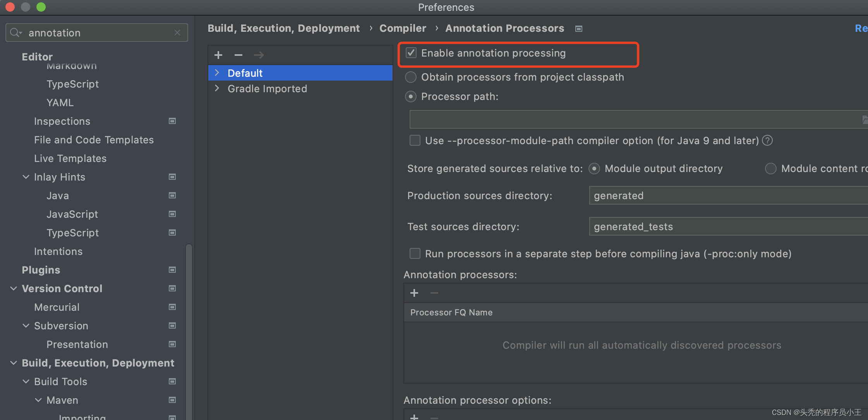The image size is (868, 420).
Task: Click Compiler in the breadcrumb
Action: coord(403,28)
